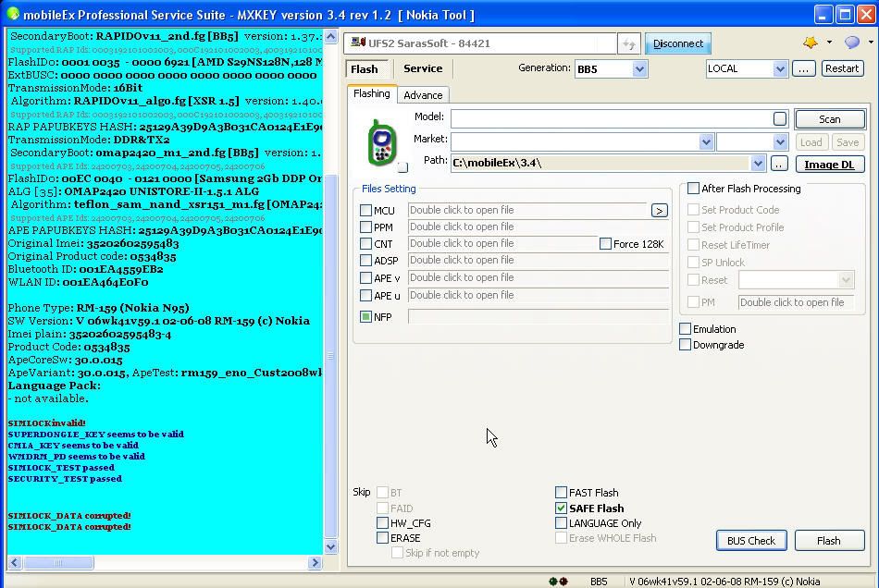This screenshot has height=588, width=879.
Task: Click the log line "Phone Type: RM-159 (Nokia N95)"
Action: pos(99,308)
